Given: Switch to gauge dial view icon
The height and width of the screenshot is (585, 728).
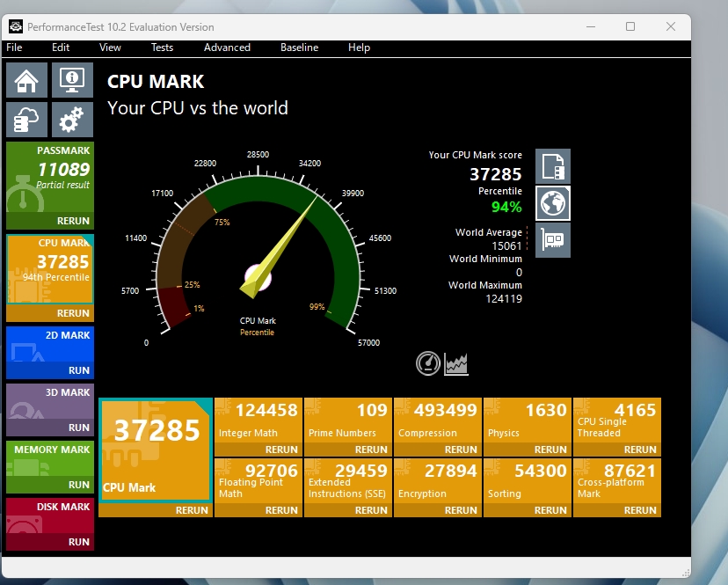Looking at the screenshot, I should (427, 363).
